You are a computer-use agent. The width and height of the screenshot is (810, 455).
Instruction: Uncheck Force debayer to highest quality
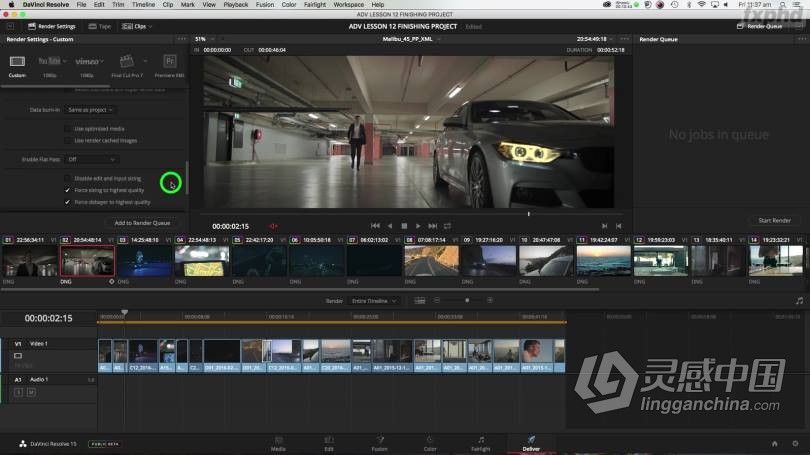68,202
